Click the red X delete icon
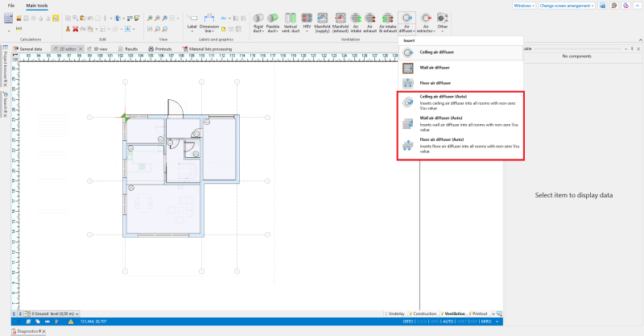The height and width of the screenshot is (336, 644). (x=75, y=29)
